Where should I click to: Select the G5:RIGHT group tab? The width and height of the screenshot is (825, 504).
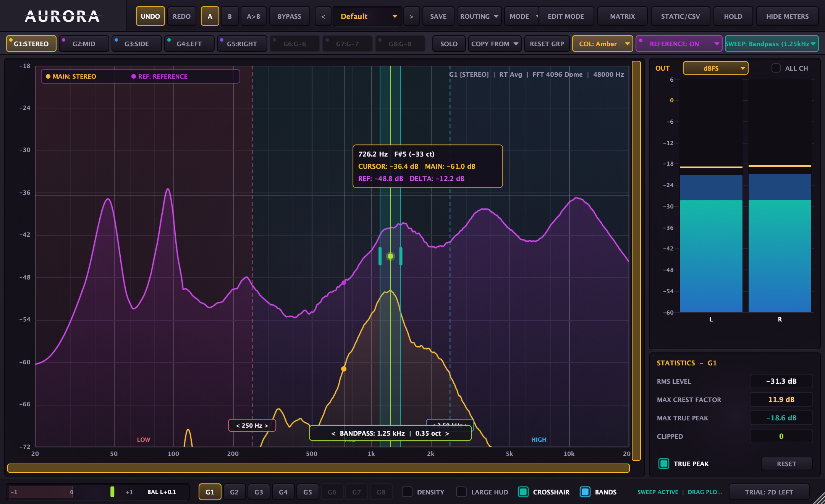[x=242, y=44]
